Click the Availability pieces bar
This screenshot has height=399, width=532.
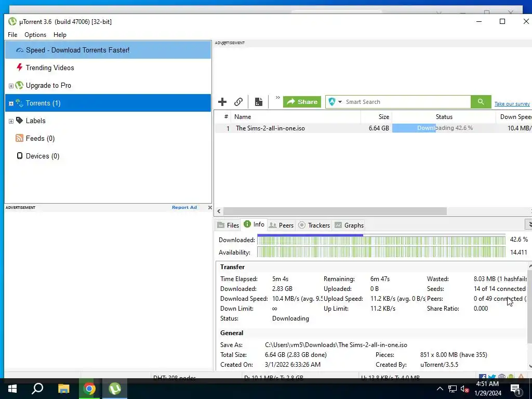(x=381, y=252)
